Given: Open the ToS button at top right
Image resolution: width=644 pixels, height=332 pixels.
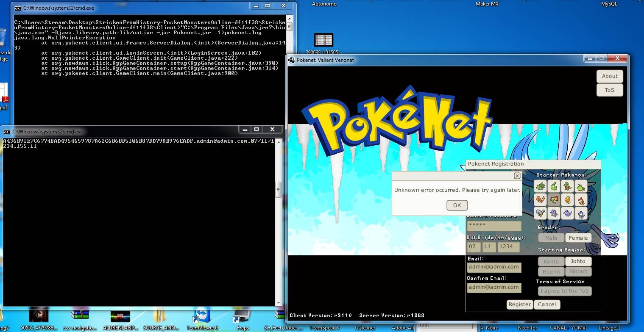Looking at the screenshot, I should (610, 90).
